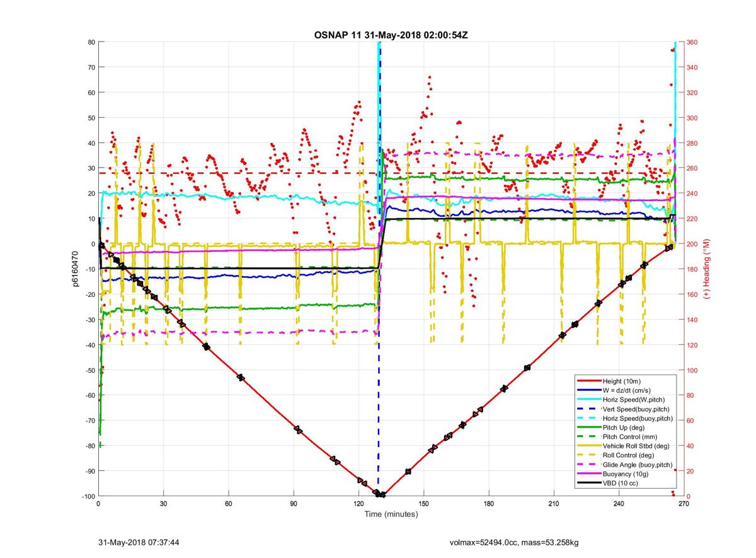Screen dimensions: 756x558
Task: Select the 'Vehicle Roll Stbd (deg)' legend entry
Action: pyautogui.click(x=636, y=446)
